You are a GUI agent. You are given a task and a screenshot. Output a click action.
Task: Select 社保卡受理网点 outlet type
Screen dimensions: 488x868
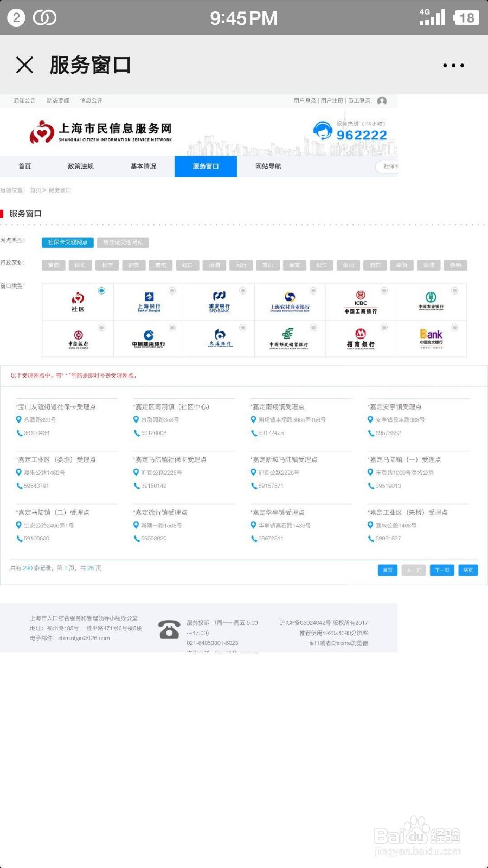coord(68,242)
